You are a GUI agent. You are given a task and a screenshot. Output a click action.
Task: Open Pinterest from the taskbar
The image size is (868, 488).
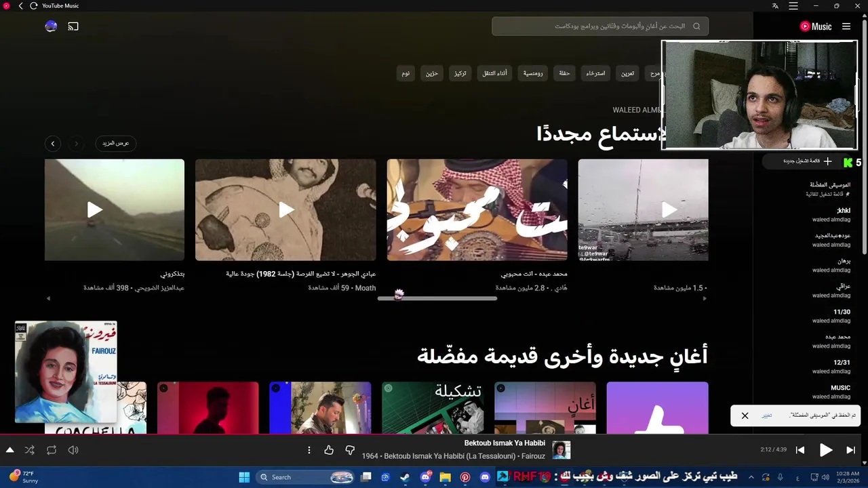click(x=465, y=477)
